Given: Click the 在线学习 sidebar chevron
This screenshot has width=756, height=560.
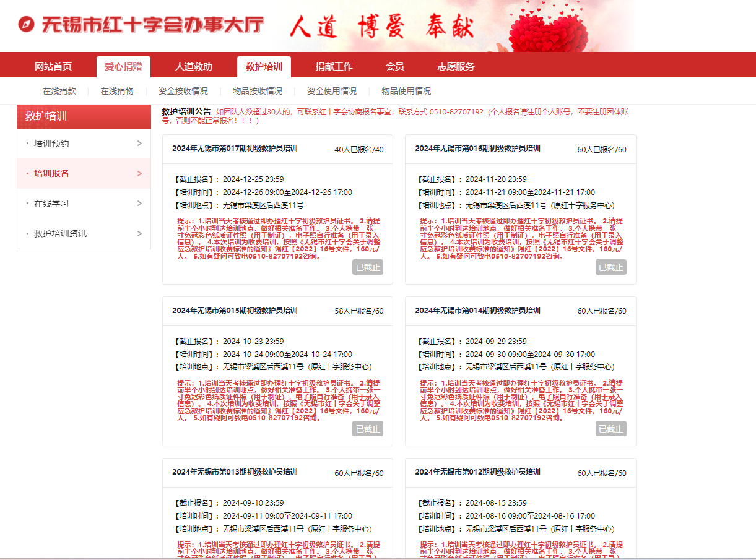Looking at the screenshot, I should click(x=139, y=204).
